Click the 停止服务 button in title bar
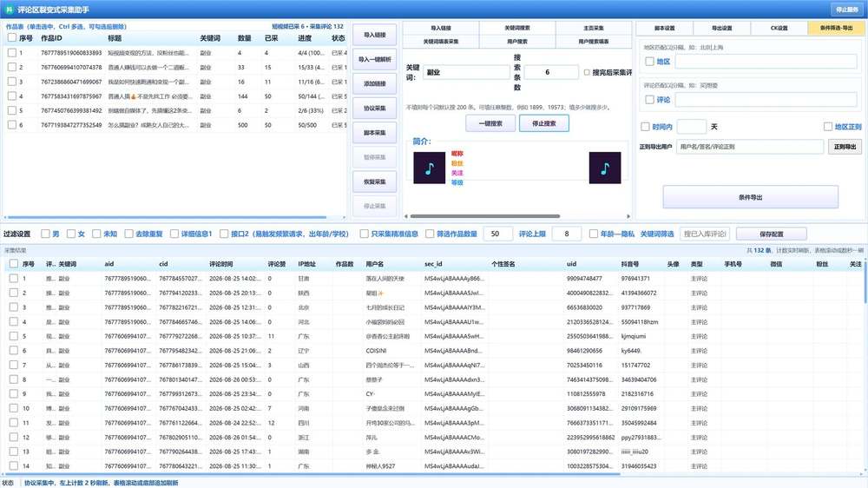868x488 pixels. pyautogui.click(x=846, y=10)
